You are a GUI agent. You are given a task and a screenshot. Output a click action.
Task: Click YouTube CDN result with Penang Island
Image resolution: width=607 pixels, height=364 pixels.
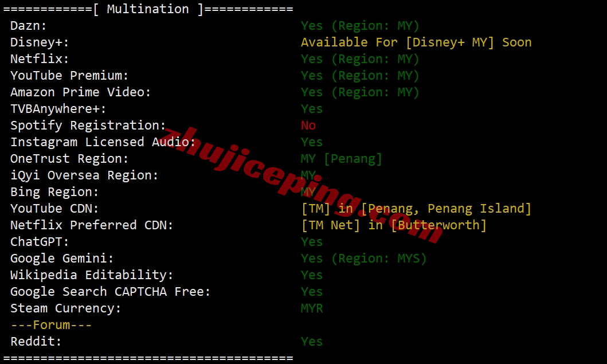416,209
